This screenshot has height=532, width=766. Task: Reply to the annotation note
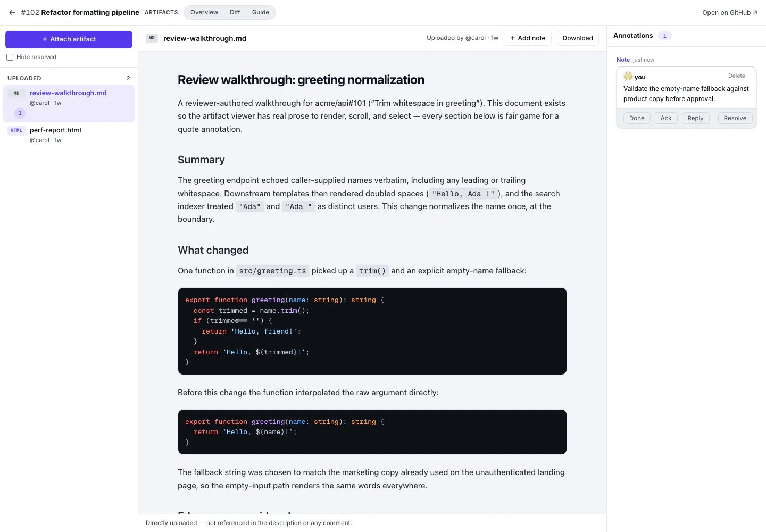(x=695, y=118)
